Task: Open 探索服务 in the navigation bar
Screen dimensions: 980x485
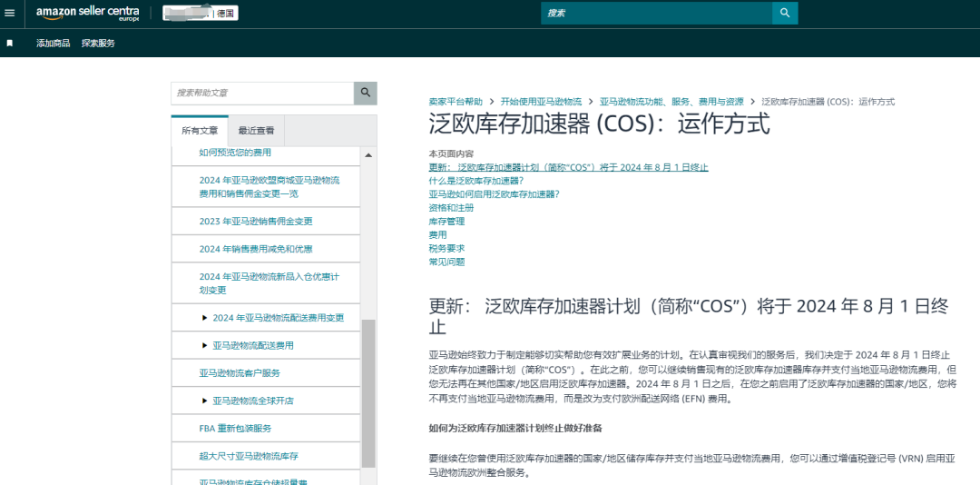Action: click(x=98, y=44)
